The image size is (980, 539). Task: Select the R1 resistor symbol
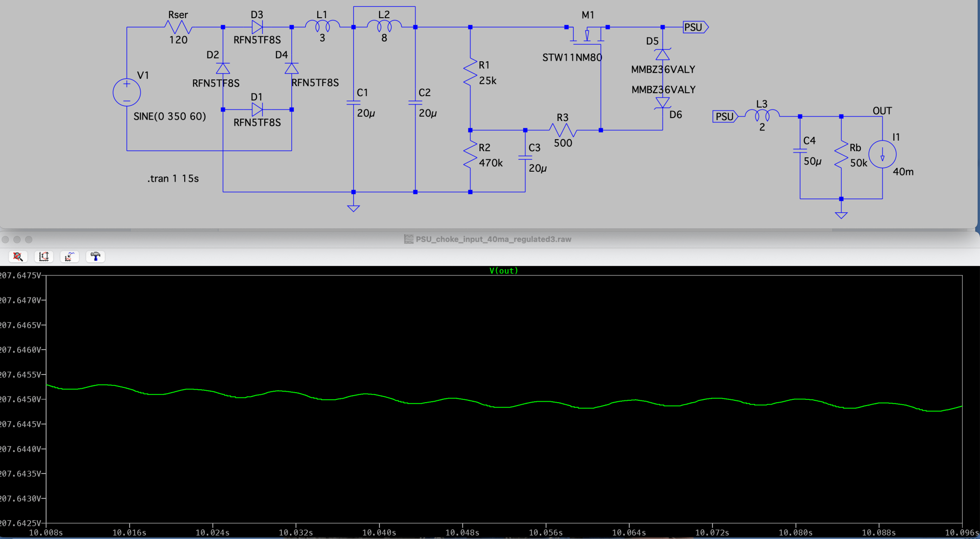tap(470, 72)
